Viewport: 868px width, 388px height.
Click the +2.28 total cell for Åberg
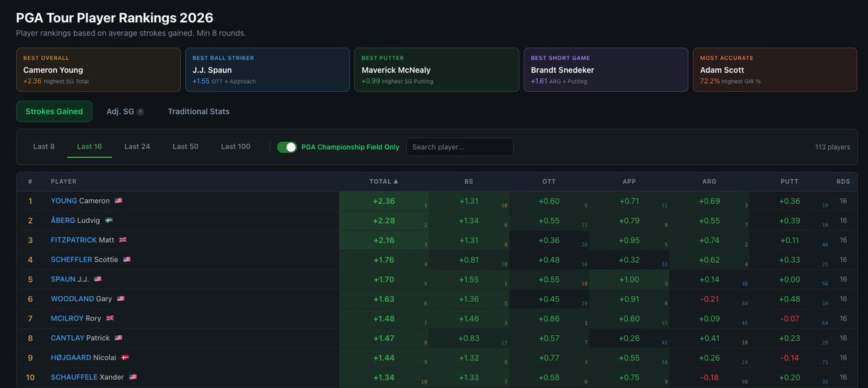(384, 221)
